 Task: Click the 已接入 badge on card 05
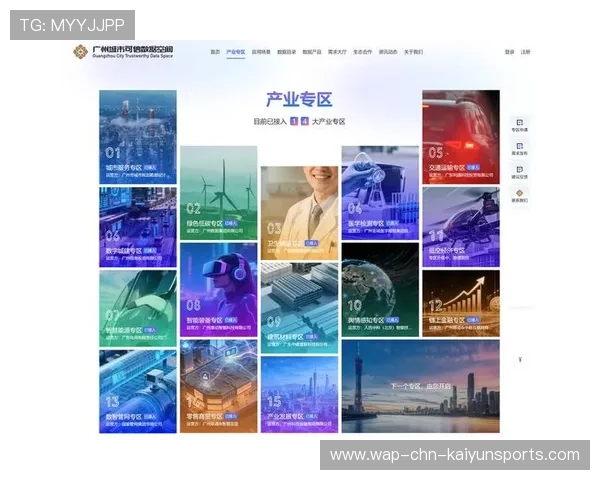[x=473, y=167]
